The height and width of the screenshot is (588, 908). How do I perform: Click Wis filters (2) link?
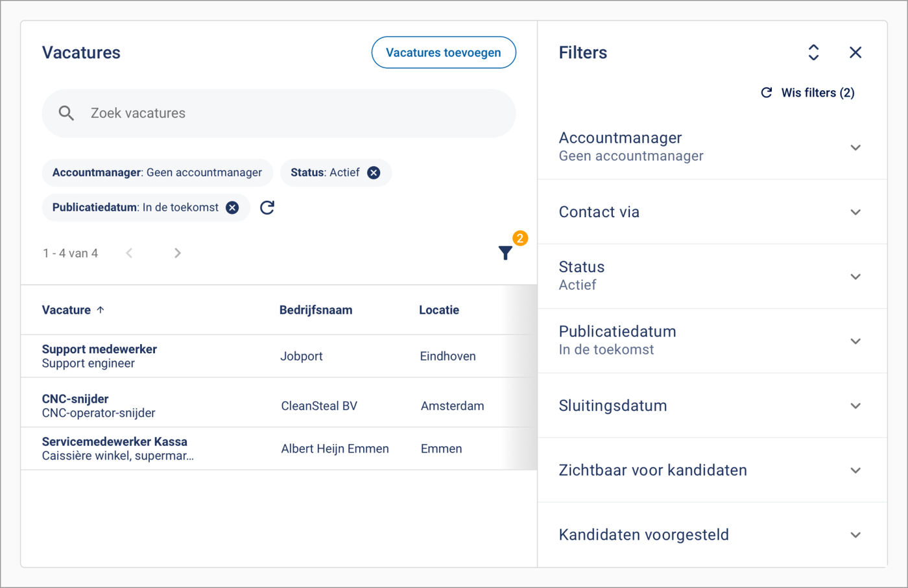pyautogui.click(x=808, y=93)
